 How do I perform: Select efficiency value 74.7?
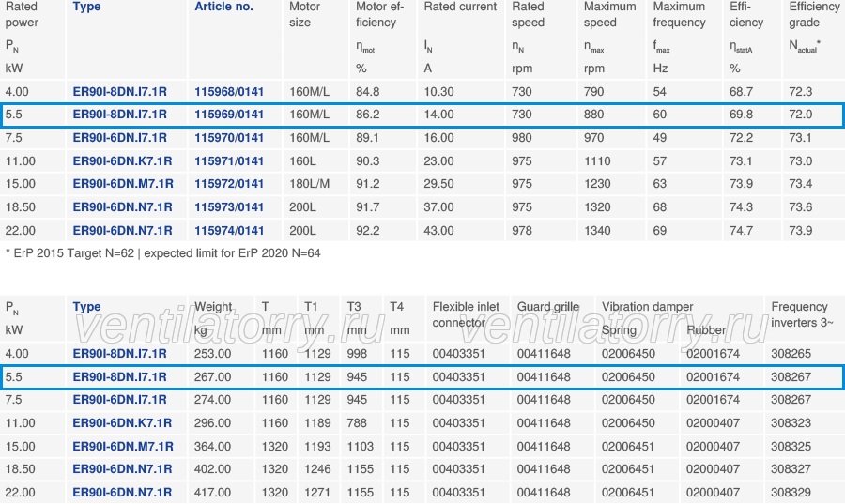(x=741, y=231)
